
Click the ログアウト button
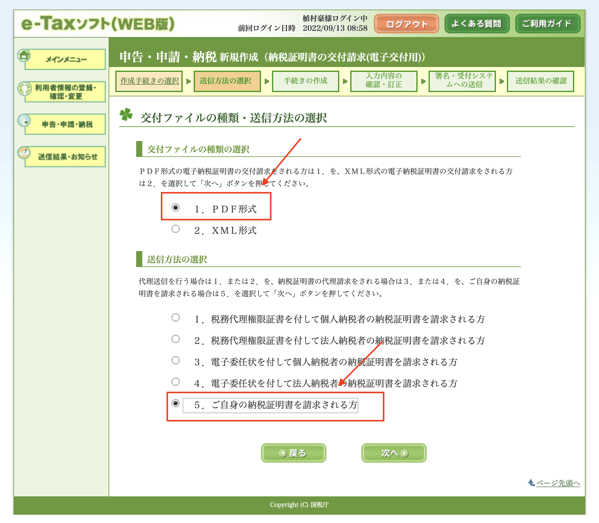click(x=406, y=24)
